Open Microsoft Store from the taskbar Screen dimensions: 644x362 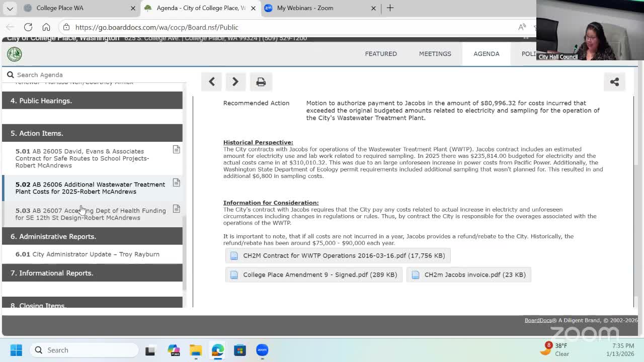click(240, 350)
